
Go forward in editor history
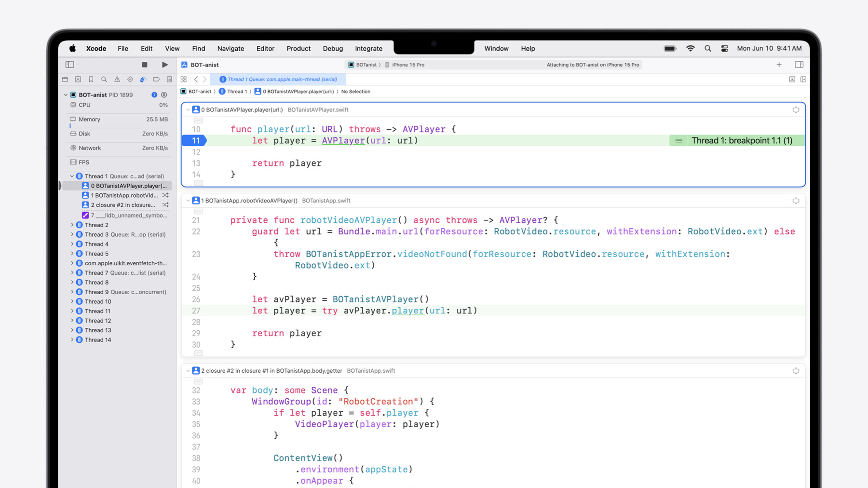coord(205,80)
